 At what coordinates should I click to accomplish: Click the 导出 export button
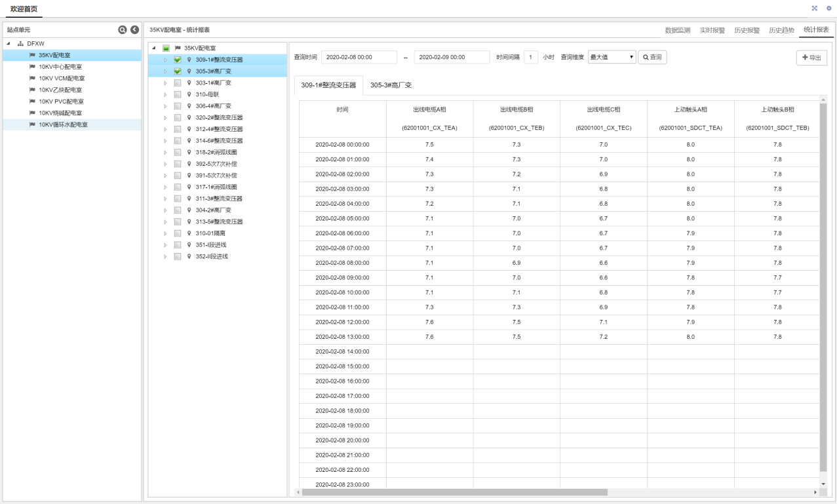click(811, 58)
